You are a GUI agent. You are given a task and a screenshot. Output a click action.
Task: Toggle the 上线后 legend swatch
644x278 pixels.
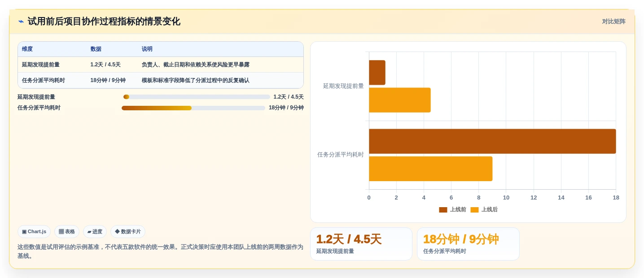(474, 210)
